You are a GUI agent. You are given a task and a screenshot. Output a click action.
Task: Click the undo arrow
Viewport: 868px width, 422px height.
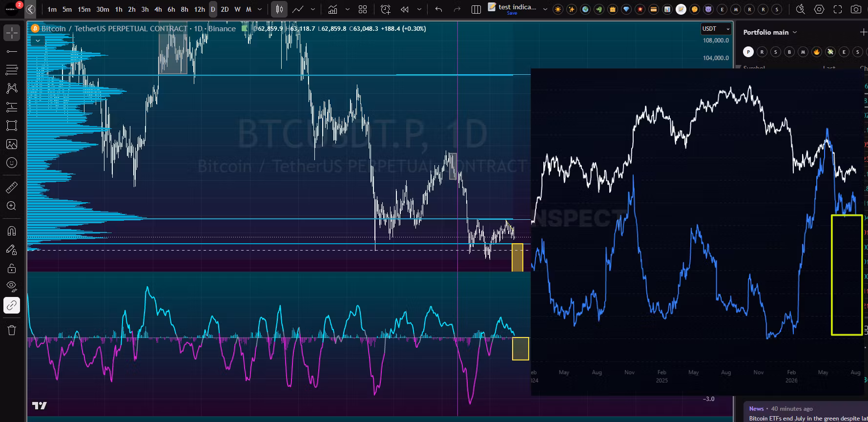click(x=438, y=9)
